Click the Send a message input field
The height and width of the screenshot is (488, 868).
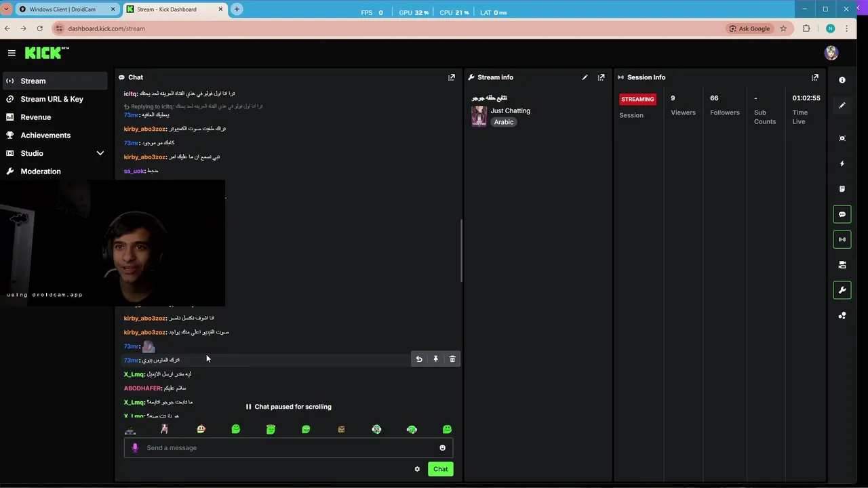(x=288, y=447)
